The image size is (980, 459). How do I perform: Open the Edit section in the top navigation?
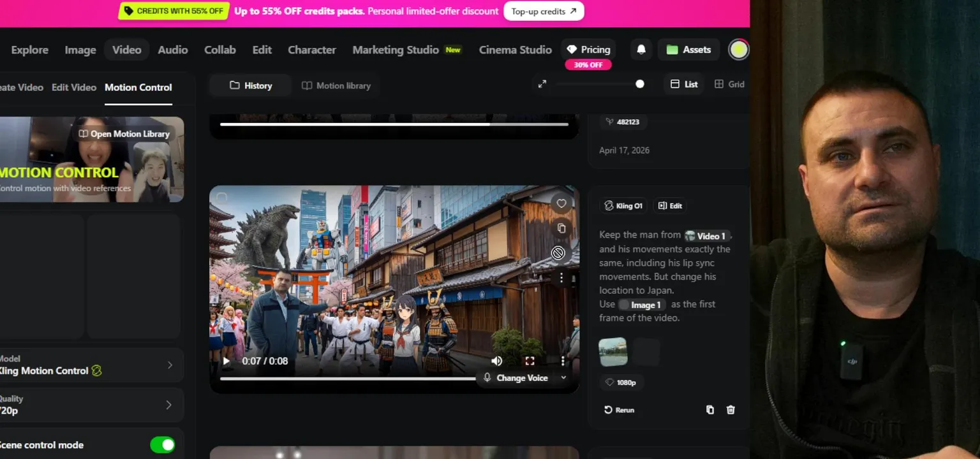(x=262, y=50)
